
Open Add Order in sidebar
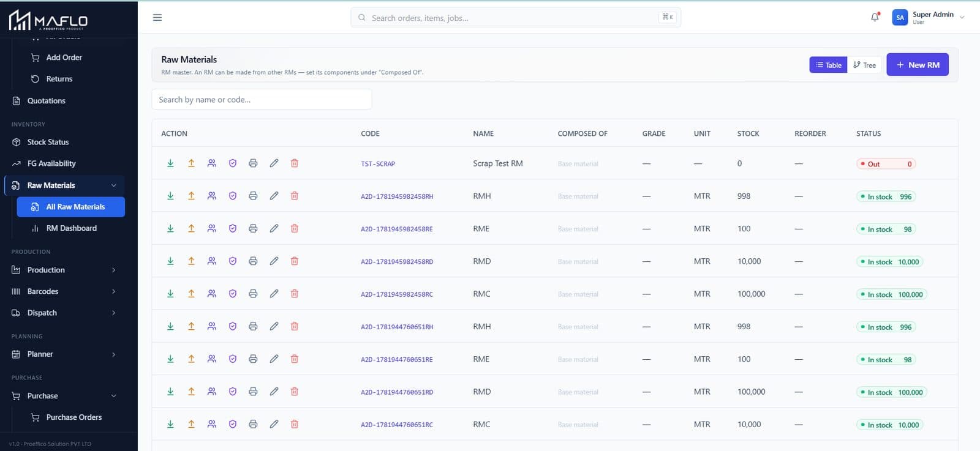64,58
